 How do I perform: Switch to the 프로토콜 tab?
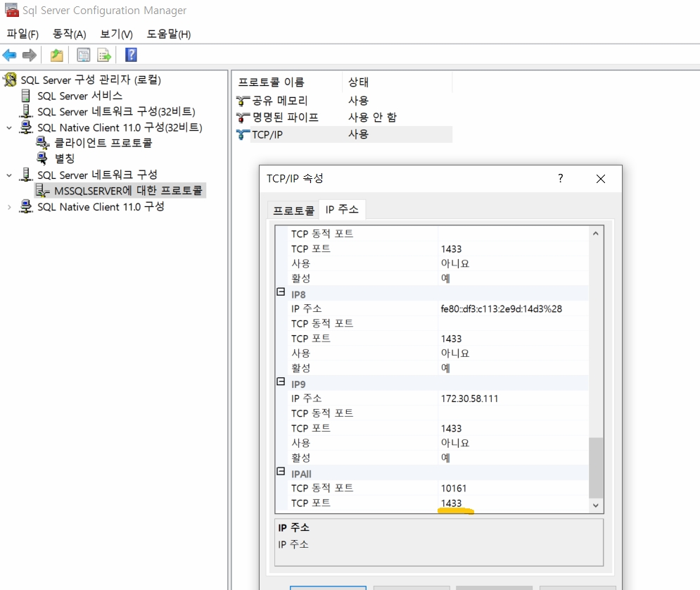(293, 211)
